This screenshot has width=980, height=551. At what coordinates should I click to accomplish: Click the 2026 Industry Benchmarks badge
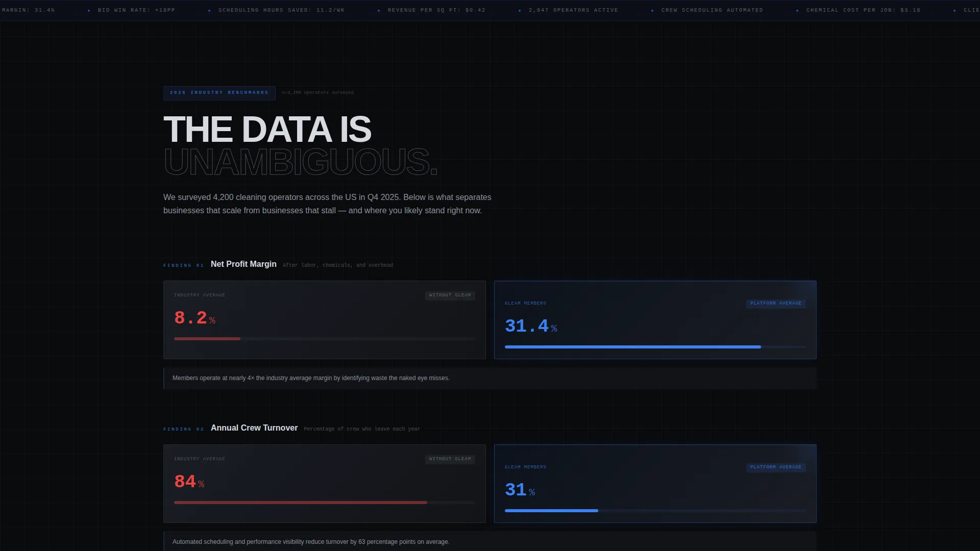[x=219, y=93]
